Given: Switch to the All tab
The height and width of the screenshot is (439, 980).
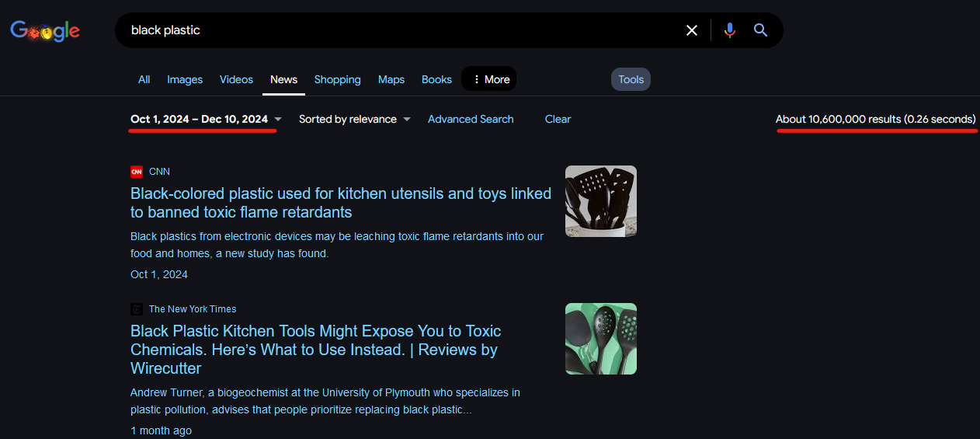Looking at the screenshot, I should (x=144, y=79).
